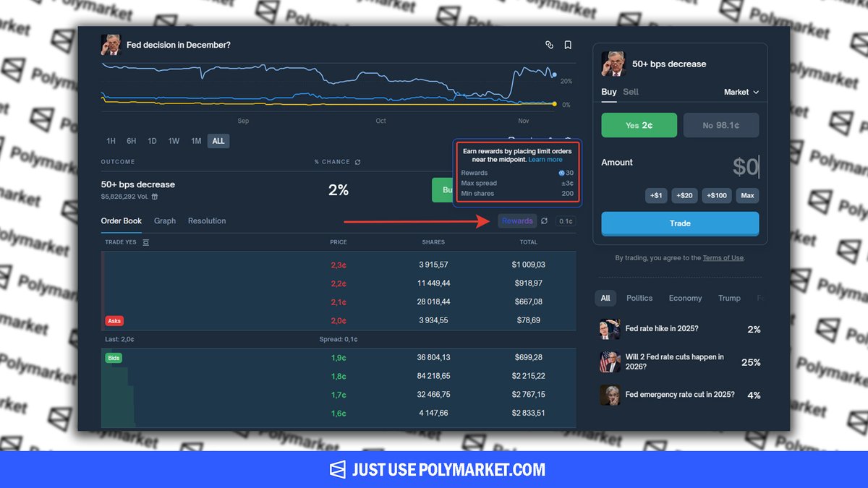
Task: Select the Buy tab in trade panel
Action: pyautogui.click(x=609, y=92)
